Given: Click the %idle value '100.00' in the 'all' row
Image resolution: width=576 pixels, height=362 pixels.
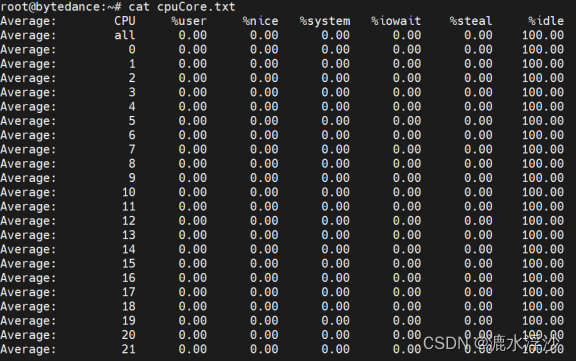Looking at the screenshot, I should [543, 35].
